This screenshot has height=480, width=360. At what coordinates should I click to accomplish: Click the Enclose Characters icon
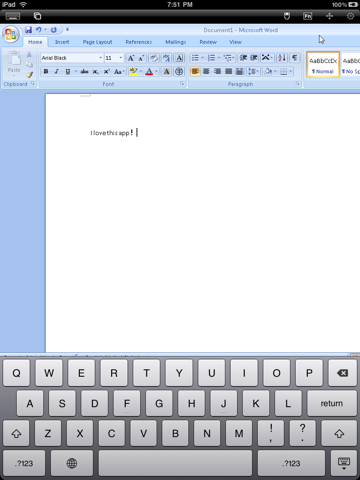[179, 71]
